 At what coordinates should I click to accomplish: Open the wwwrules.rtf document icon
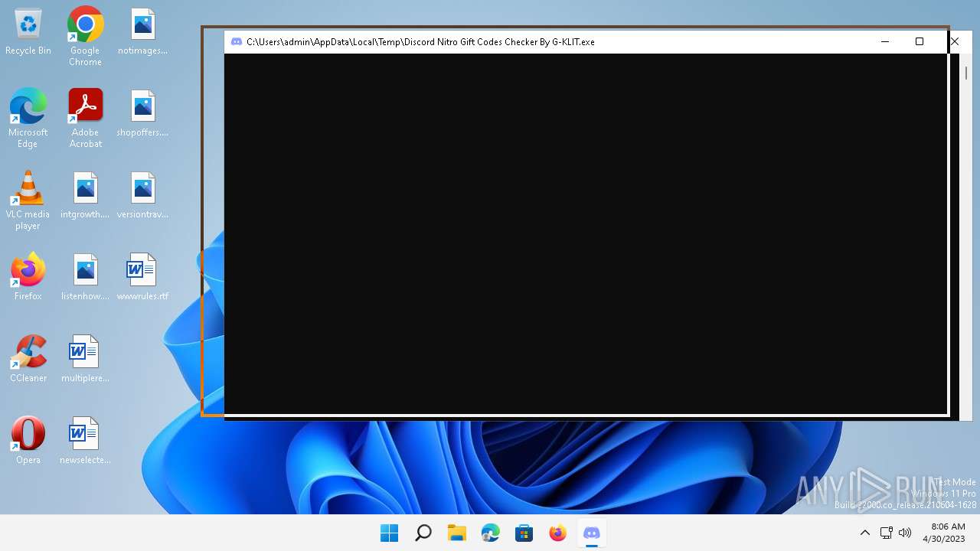point(142,277)
